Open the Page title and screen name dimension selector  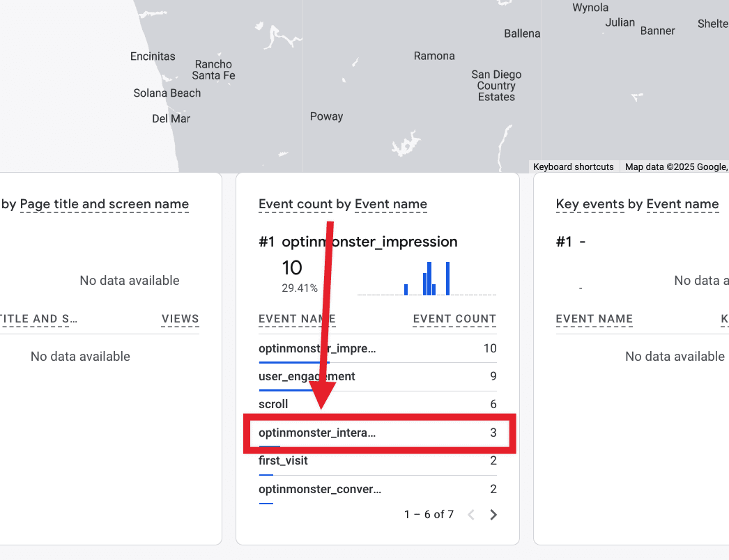pyautogui.click(x=103, y=204)
